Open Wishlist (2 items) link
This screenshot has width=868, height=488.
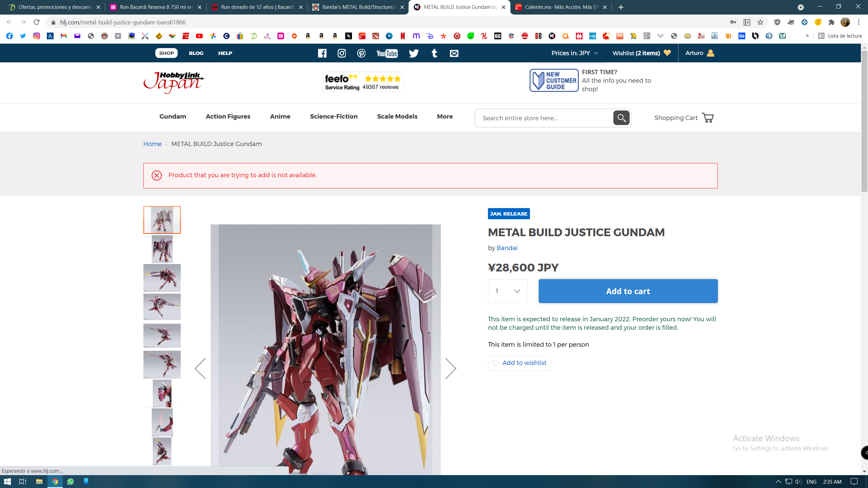coord(642,53)
